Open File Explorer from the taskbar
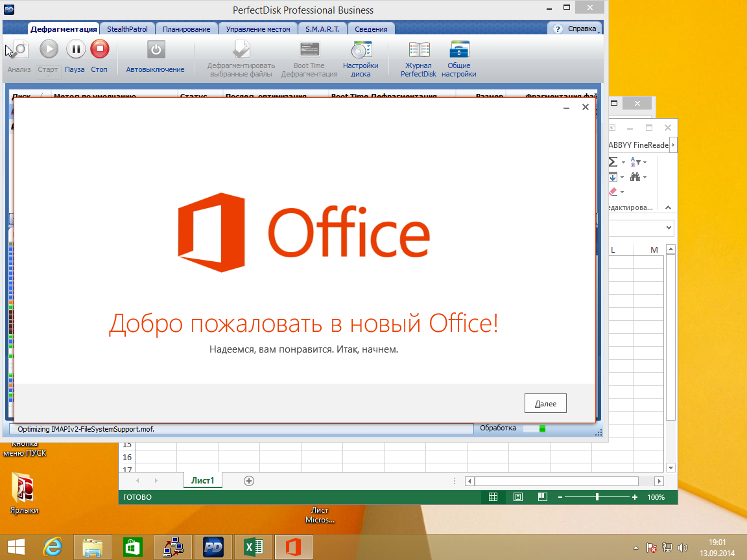 coord(93,547)
